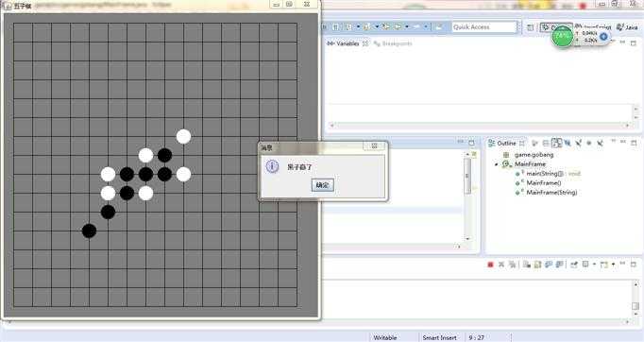Maximize the Console panel

click(634, 264)
